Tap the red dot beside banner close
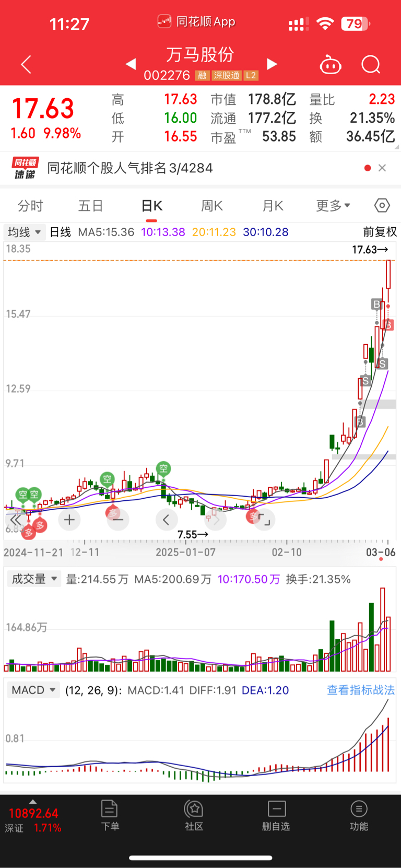Screen dimensions: 401x868 tap(368, 168)
